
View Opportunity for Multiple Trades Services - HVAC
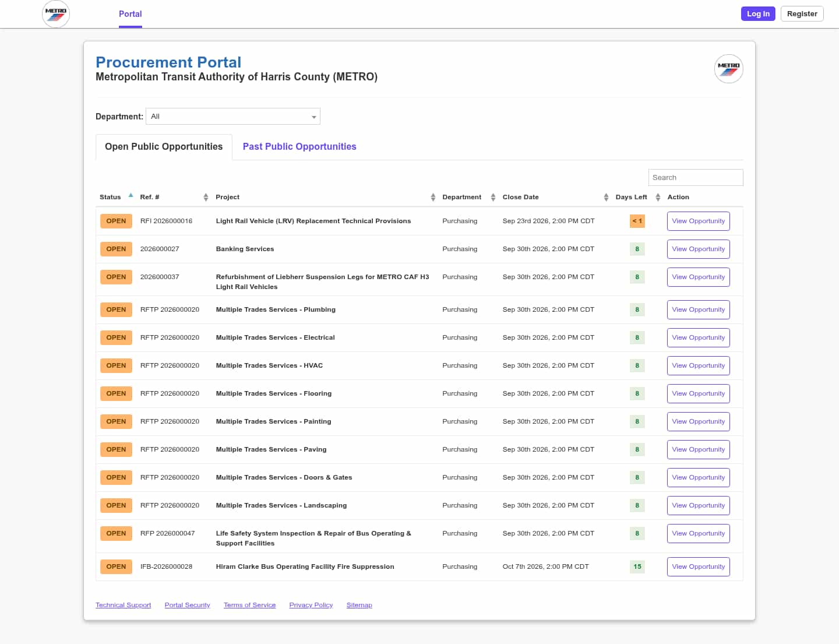pos(699,366)
